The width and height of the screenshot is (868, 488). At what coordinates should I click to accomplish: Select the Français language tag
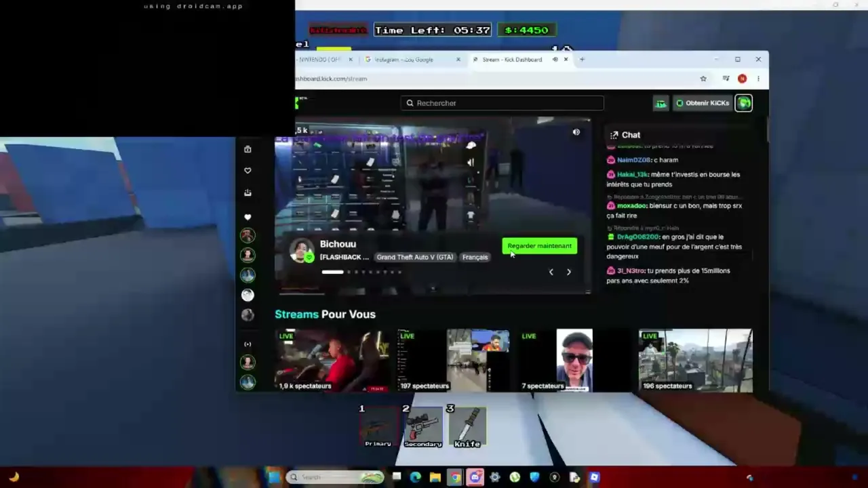pos(475,257)
